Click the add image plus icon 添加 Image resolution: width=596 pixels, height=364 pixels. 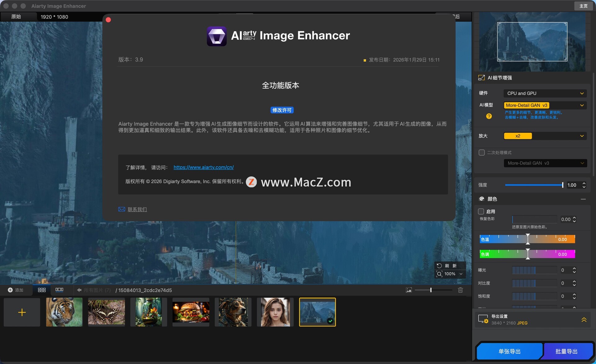(x=10, y=290)
